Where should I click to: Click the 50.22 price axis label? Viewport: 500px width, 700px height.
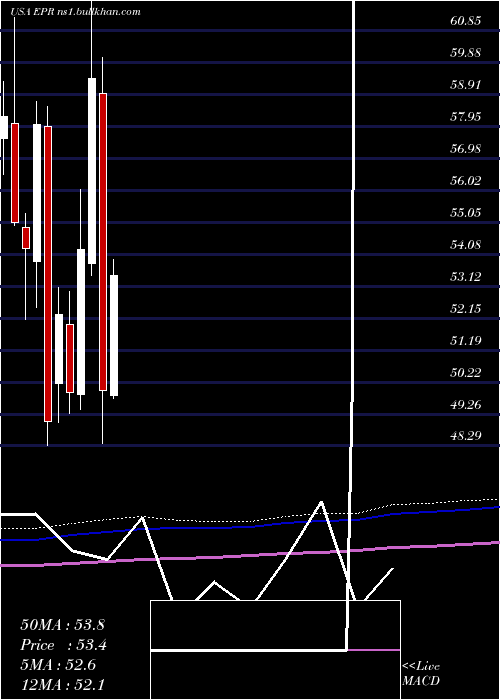click(x=466, y=372)
